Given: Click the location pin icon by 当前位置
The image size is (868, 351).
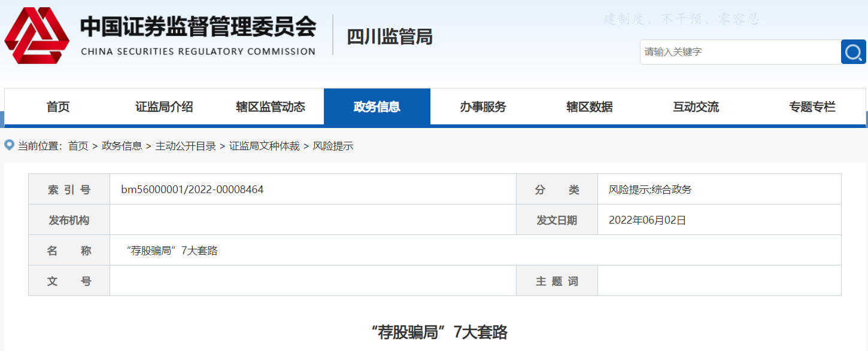Looking at the screenshot, I should [x=9, y=145].
